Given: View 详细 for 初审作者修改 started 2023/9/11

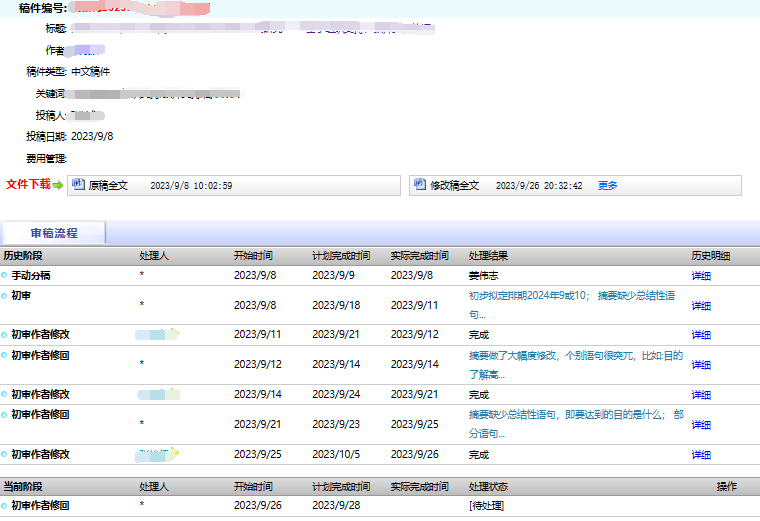Looking at the screenshot, I should 701,335.
